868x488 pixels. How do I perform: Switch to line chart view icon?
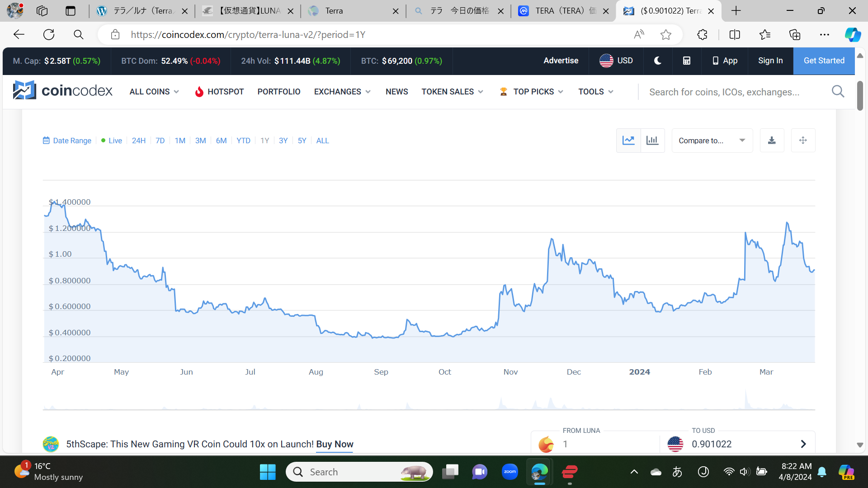tap(628, 141)
